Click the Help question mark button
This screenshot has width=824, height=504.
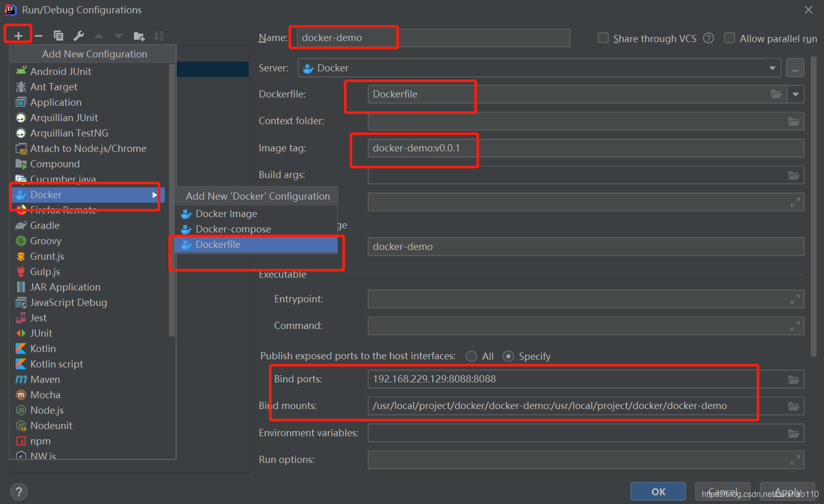(19, 492)
